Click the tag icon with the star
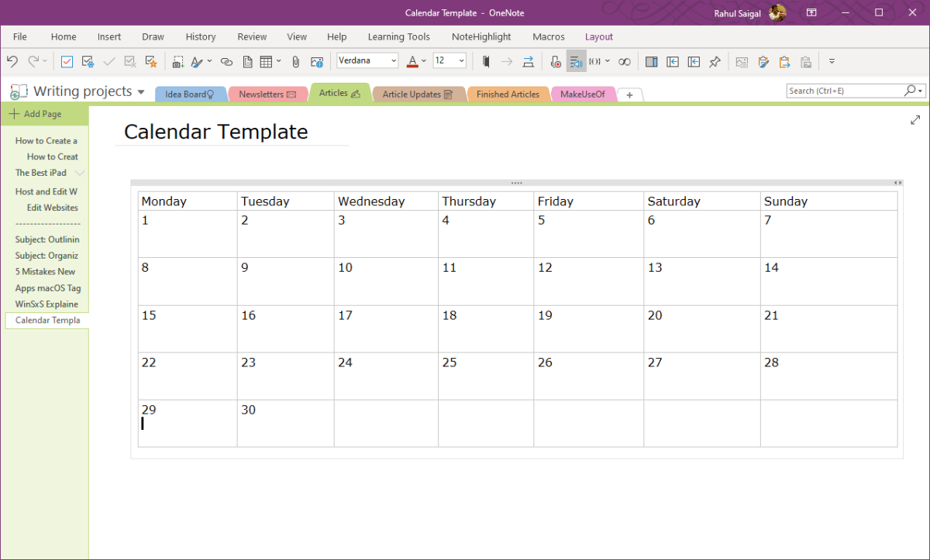 coord(151,61)
